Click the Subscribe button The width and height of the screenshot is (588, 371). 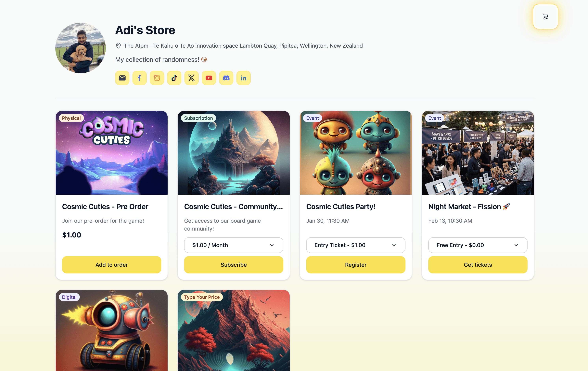coord(233,265)
